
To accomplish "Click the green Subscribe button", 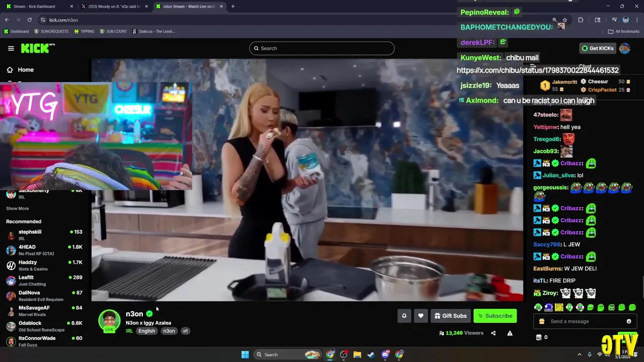I will click(x=495, y=316).
